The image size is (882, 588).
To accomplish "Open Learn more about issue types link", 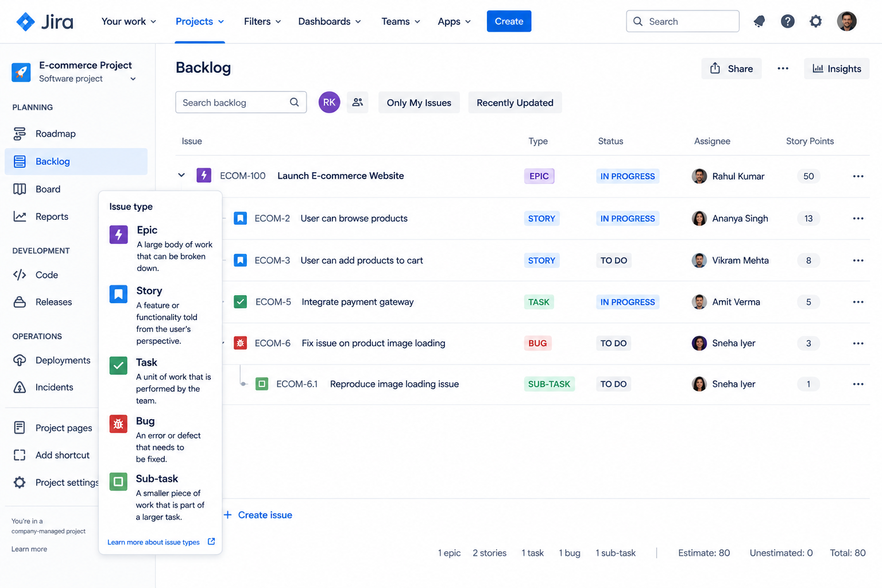I will [161, 542].
